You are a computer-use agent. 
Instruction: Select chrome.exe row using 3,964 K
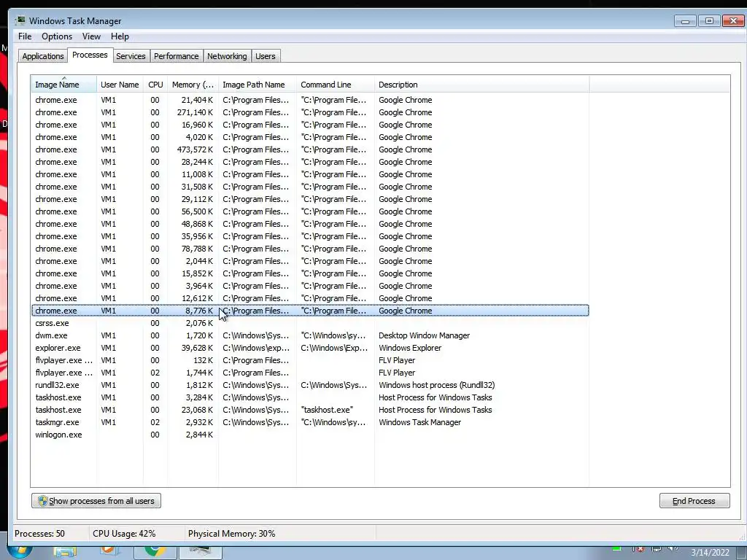tap(310, 286)
